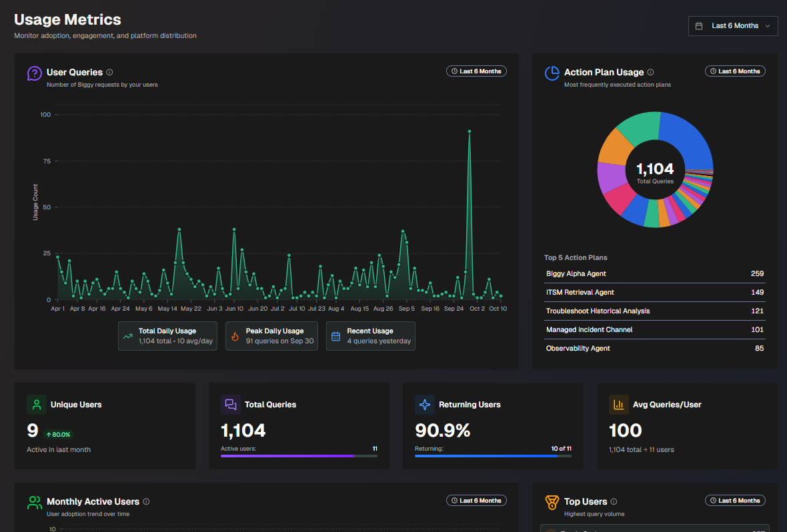Click the Total Queries chat bubble icon
The height and width of the screenshot is (532, 787).
(229, 405)
